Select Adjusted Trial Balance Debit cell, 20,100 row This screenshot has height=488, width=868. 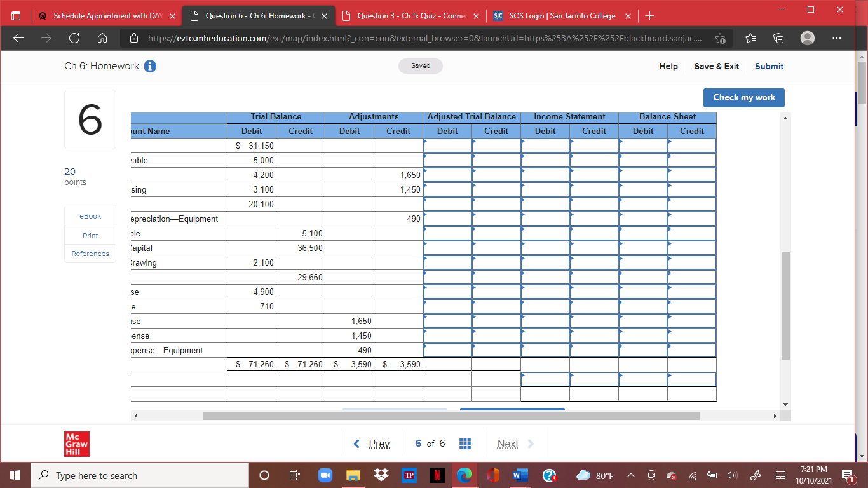447,204
